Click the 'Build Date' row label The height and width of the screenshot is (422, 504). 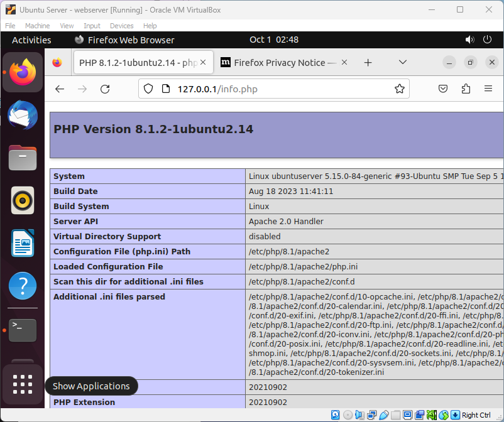click(75, 191)
